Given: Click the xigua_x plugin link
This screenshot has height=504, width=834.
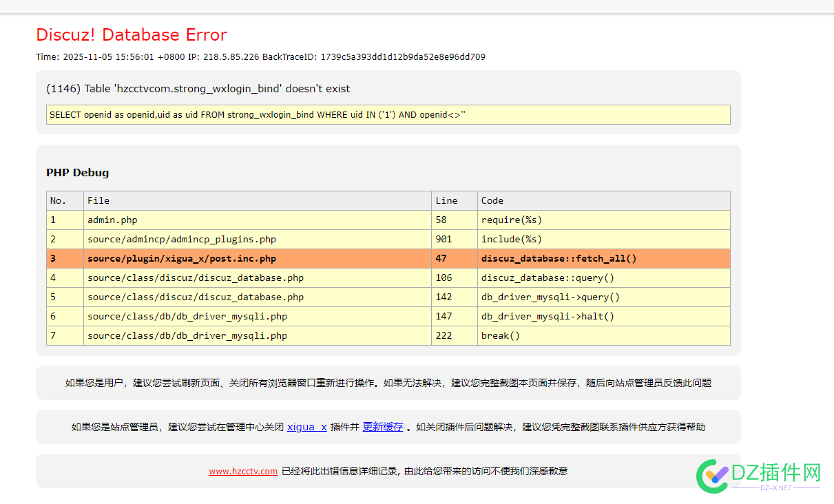Looking at the screenshot, I should pyautogui.click(x=306, y=427).
